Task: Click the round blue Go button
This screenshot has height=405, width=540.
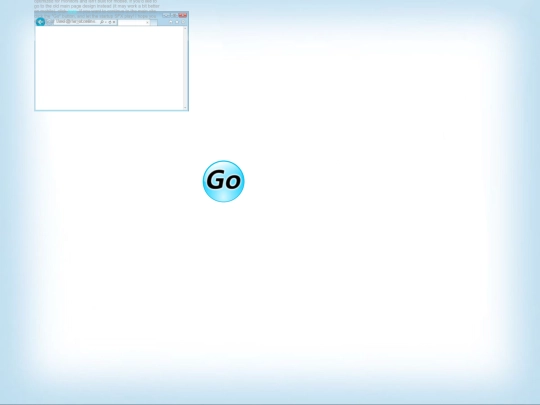Action: [x=224, y=181]
